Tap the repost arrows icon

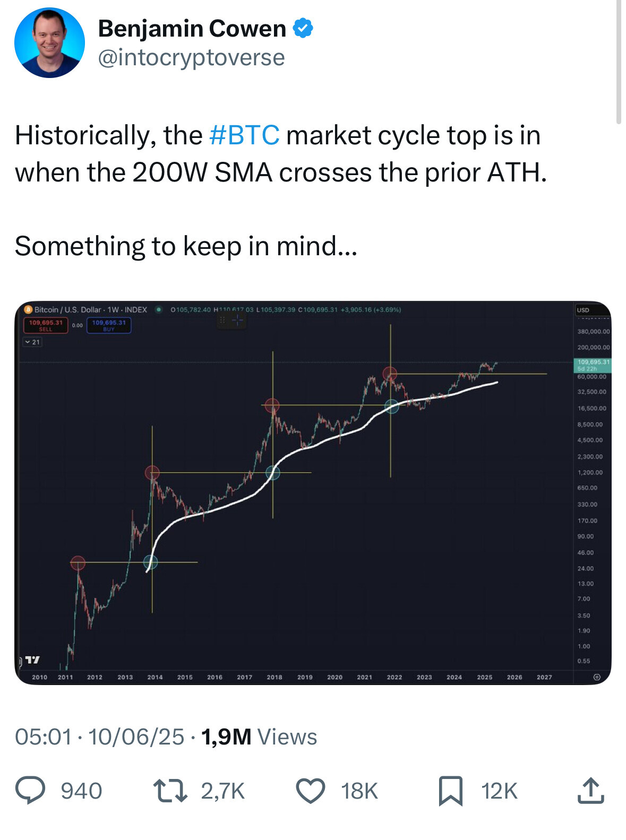coord(170,791)
